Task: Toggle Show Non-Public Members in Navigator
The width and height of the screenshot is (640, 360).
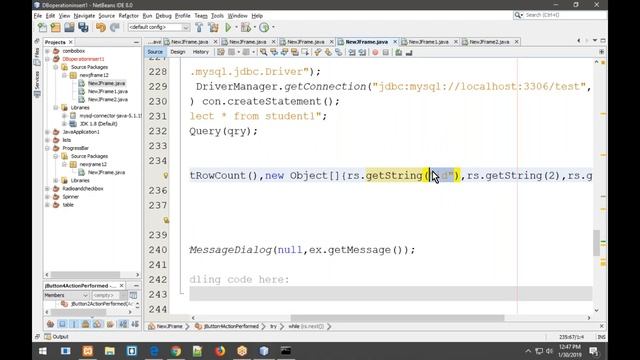Action: 86,324
